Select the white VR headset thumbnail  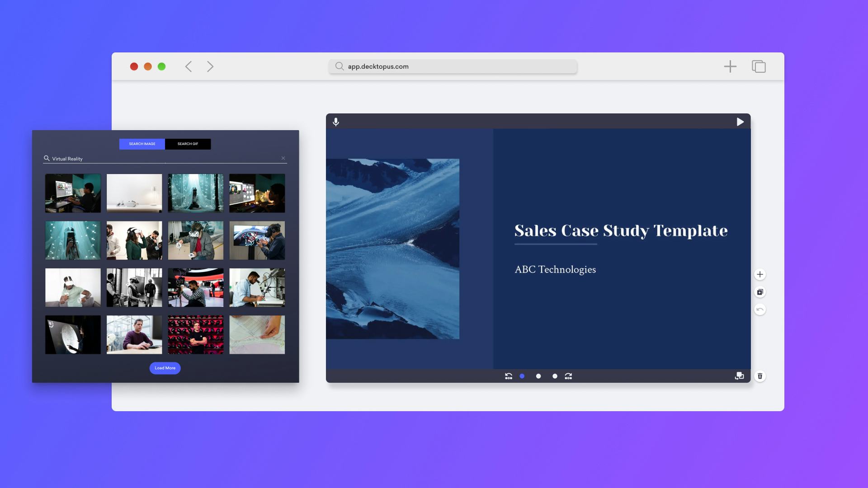134,193
